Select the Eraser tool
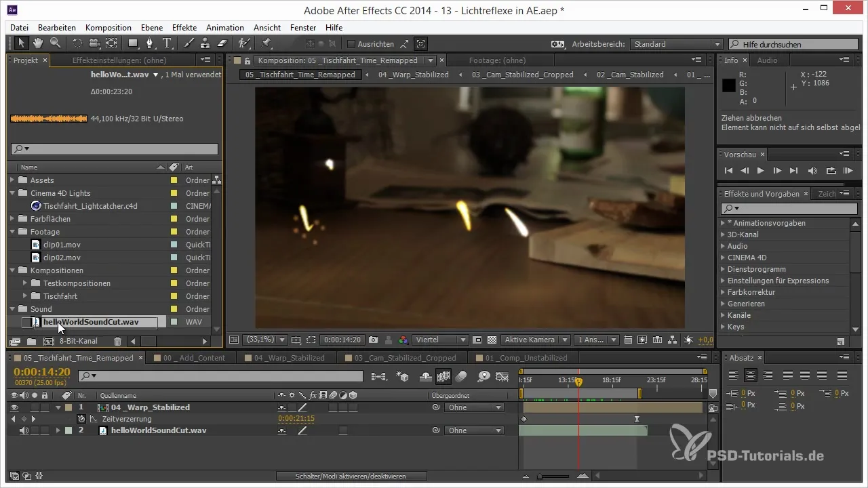This screenshot has height=488, width=868. pyautogui.click(x=221, y=43)
